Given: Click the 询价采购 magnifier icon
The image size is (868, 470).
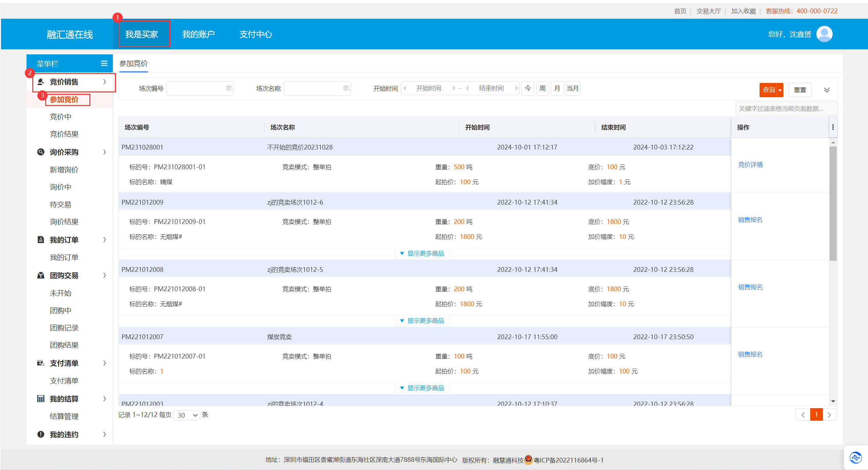Looking at the screenshot, I should [x=41, y=152].
